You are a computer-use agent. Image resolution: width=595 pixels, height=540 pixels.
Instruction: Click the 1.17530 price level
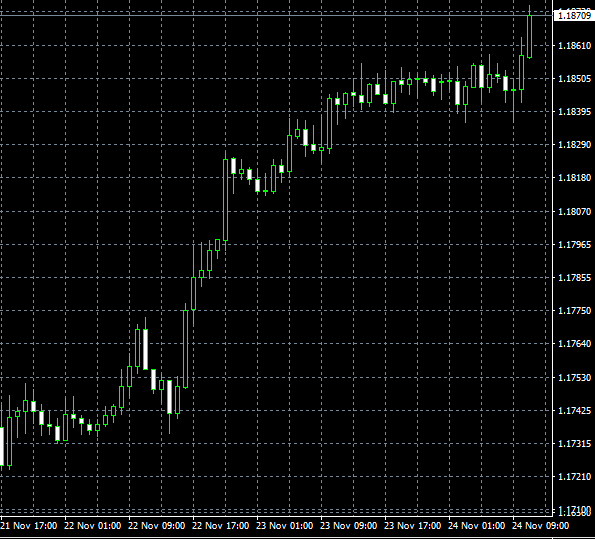click(x=575, y=378)
